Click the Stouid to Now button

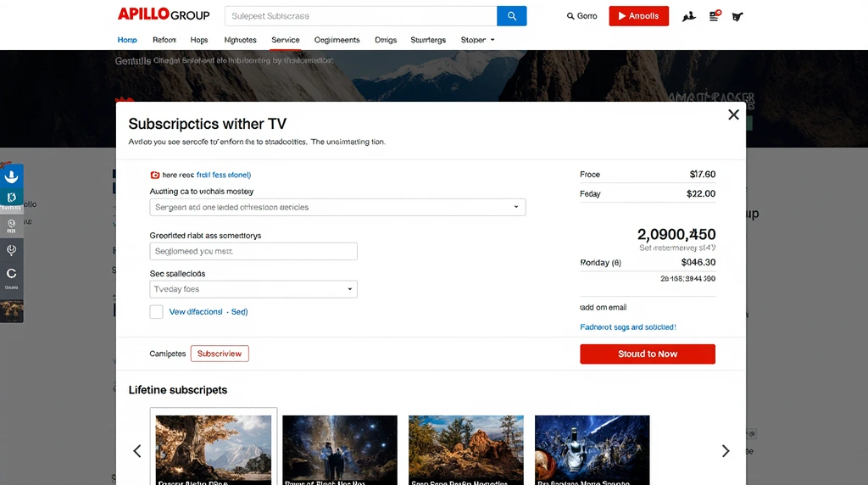click(x=648, y=354)
